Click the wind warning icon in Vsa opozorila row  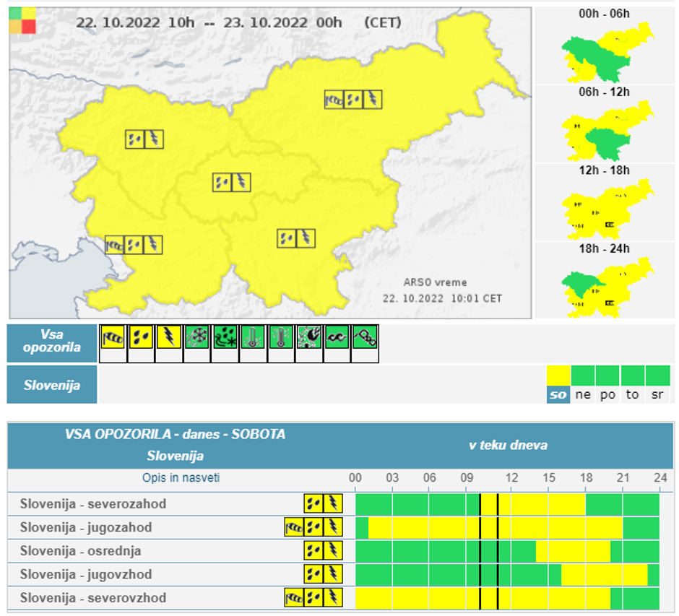[x=113, y=337]
